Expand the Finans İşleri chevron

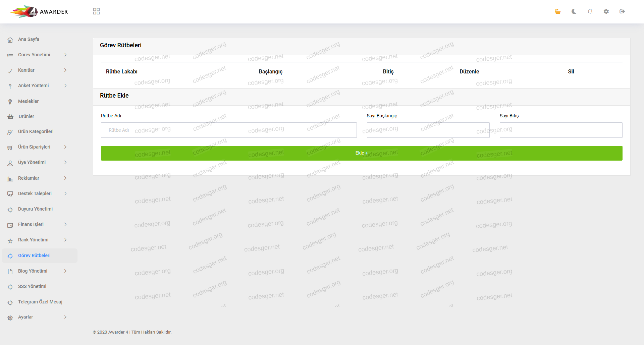(x=65, y=224)
